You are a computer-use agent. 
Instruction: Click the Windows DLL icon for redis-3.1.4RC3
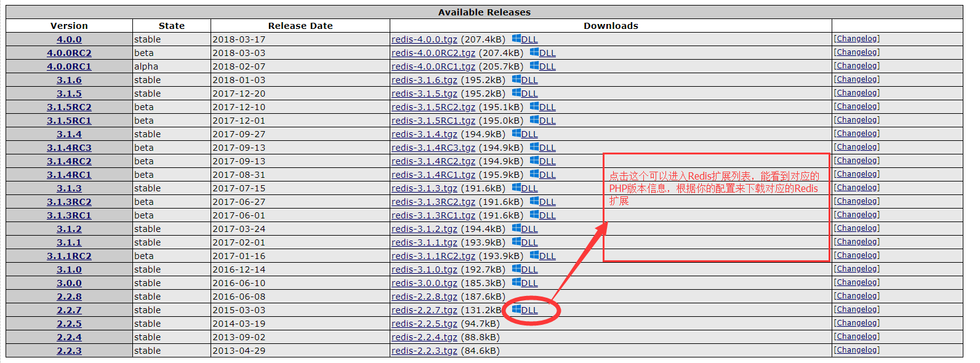[534, 147]
